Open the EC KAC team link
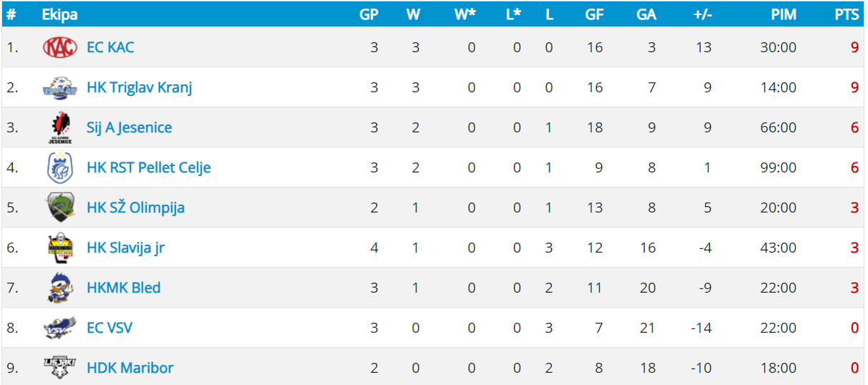This screenshot has width=868, height=385. (110, 47)
